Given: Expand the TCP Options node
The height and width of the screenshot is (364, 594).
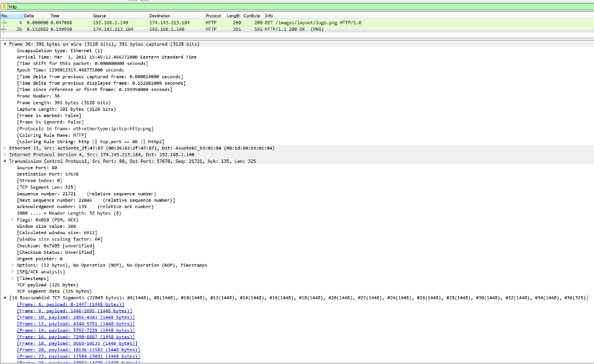Looking at the screenshot, I should (x=11, y=265).
